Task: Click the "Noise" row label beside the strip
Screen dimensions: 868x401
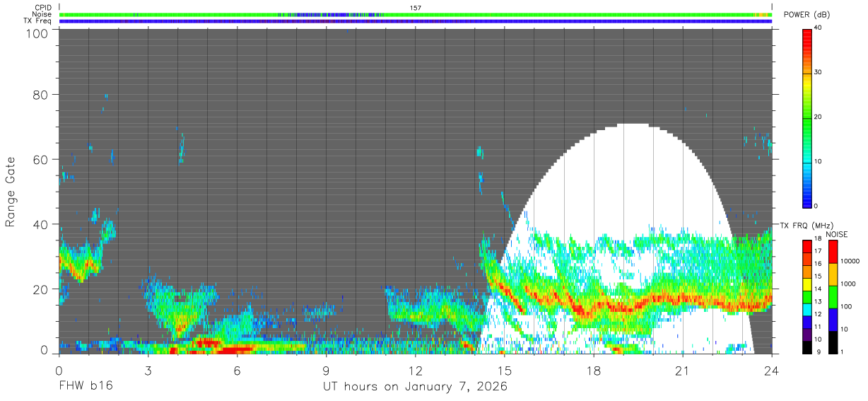Action: point(42,14)
